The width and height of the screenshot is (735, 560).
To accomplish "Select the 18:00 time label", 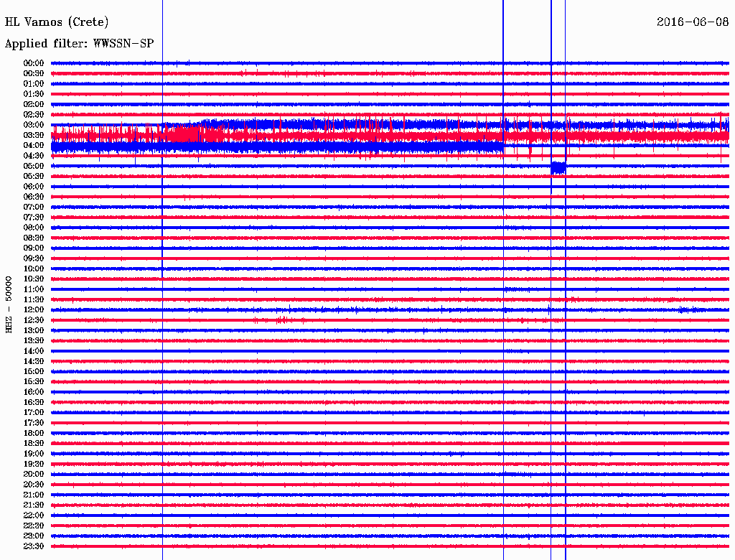I will (34, 433).
